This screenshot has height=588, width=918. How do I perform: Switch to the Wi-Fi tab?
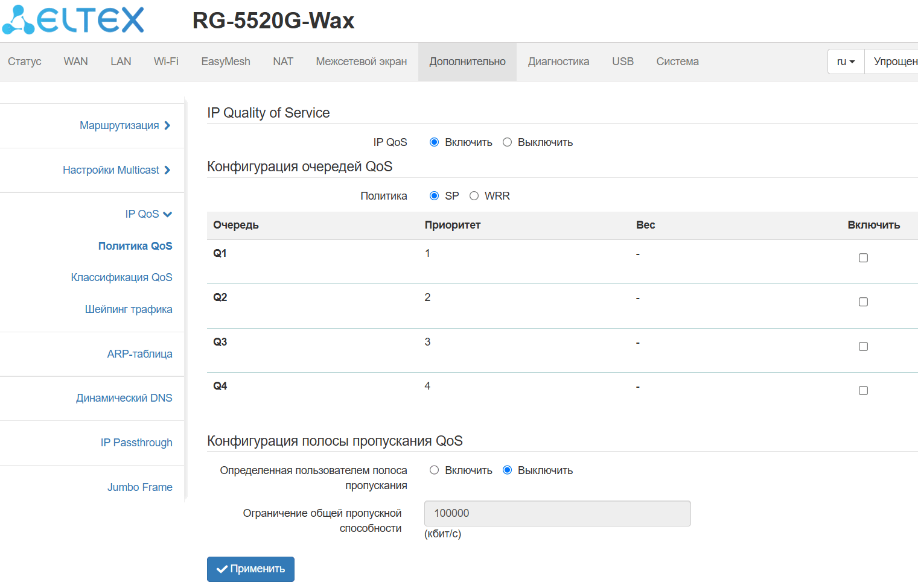(166, 62)
